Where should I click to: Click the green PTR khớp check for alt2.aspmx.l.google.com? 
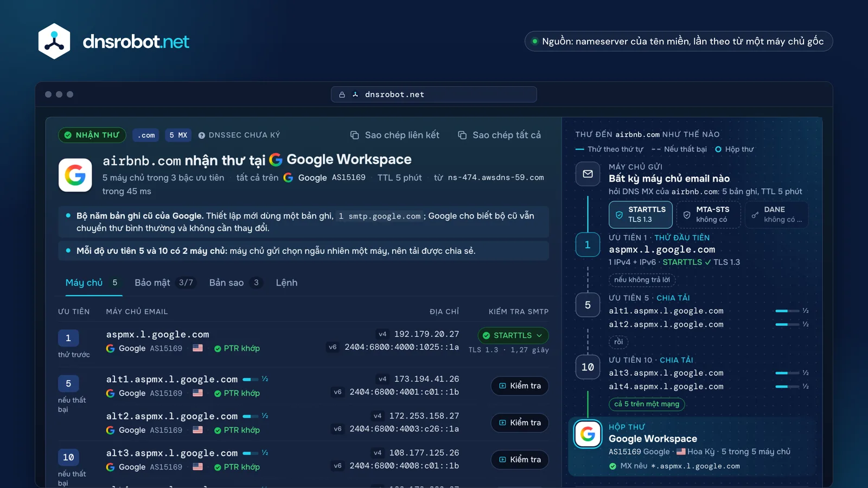coord(218,431)
